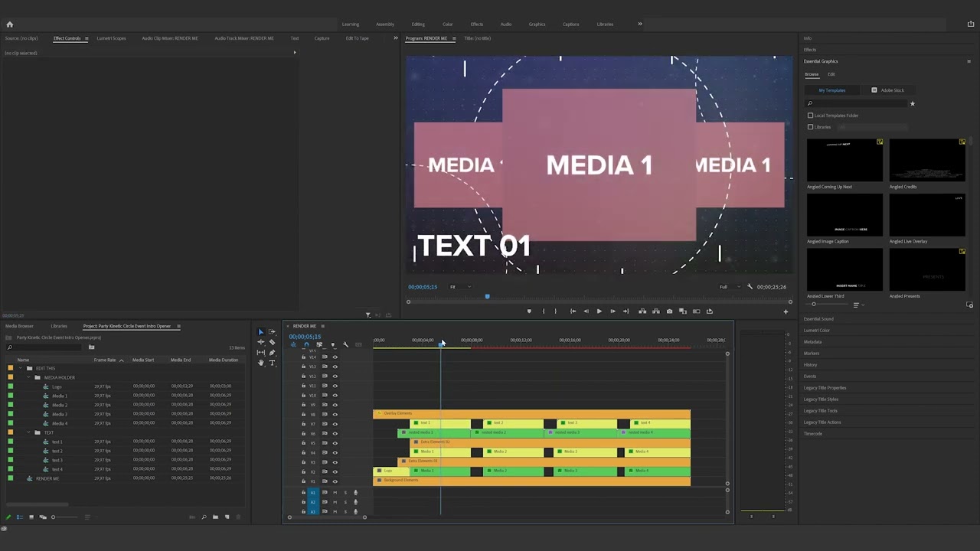This screenshot has width=980, height=551.
Task: Toggle lock on track V2
Action: pyautogui.click(x=303, y=471)
